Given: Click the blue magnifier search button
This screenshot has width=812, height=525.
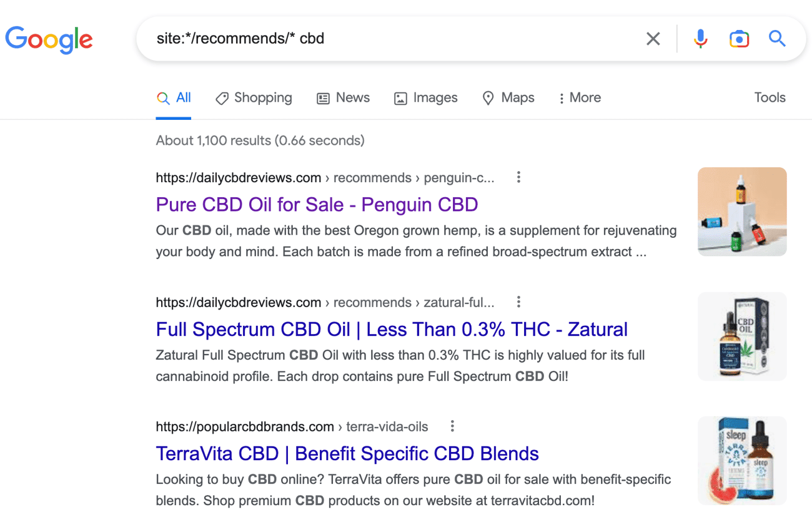Looking at the screenshot, I should [x=777, y=39].
